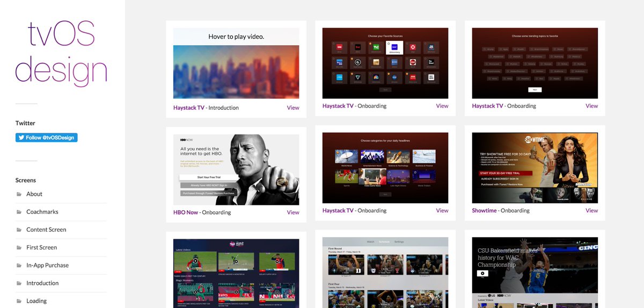Open the Loading category
The height and width of the screenshot is (308, 644).
36,301
